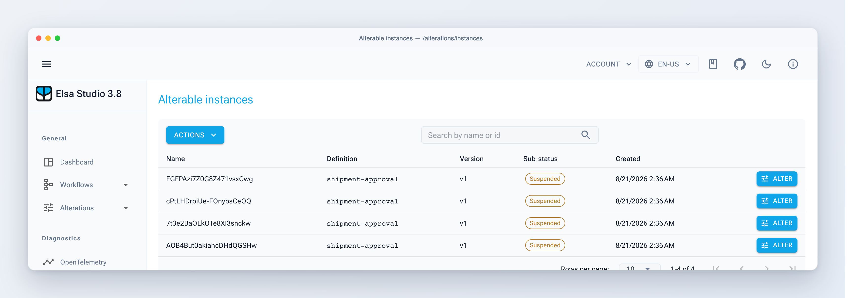This screenshot has height=298, width=868.
Task: Close window with red traffic light
Action: coord(39,38)
